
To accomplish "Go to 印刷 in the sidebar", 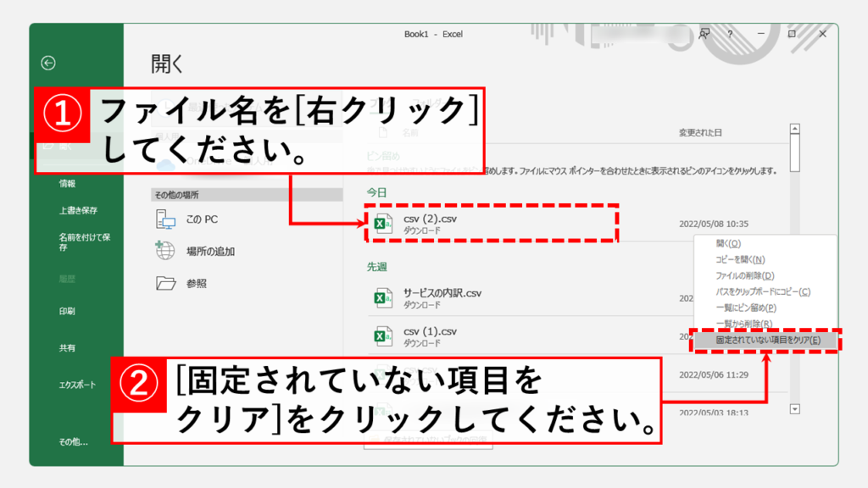I will 67,311.
